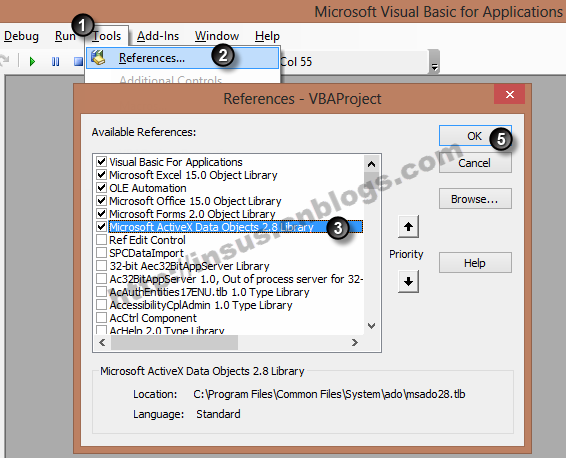Image resolution: width=566 pixels, height=458 pixels.
Task: Open the Run menu
Action: coord(65,36)
